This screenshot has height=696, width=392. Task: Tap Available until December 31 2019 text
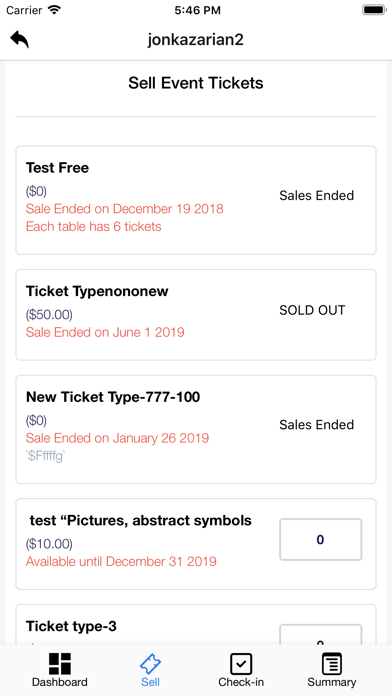tap(121, 562)
